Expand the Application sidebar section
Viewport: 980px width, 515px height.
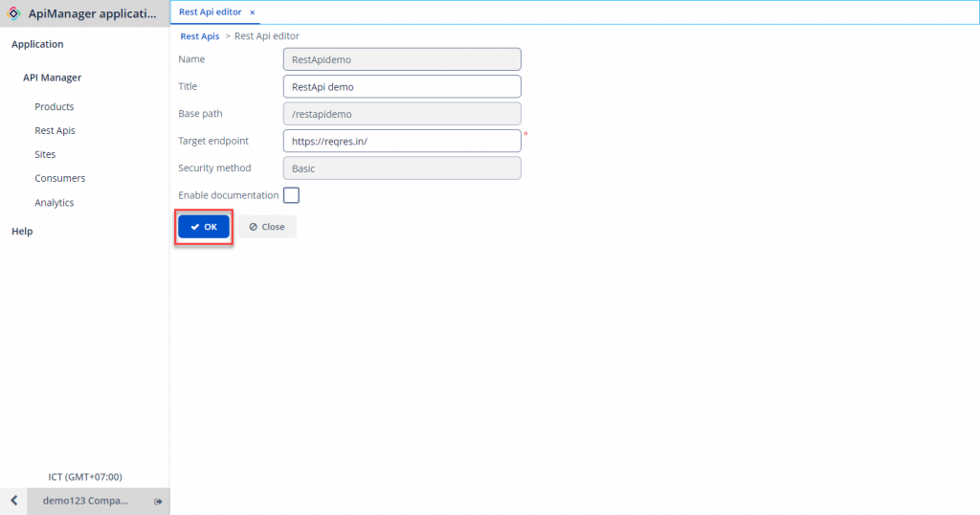coord(37,45)
